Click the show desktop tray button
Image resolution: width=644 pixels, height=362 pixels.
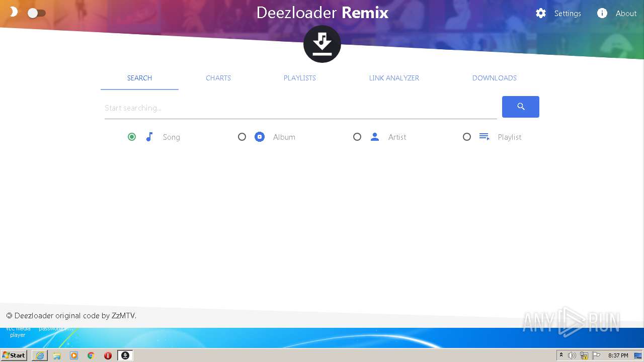pos(638,355)
